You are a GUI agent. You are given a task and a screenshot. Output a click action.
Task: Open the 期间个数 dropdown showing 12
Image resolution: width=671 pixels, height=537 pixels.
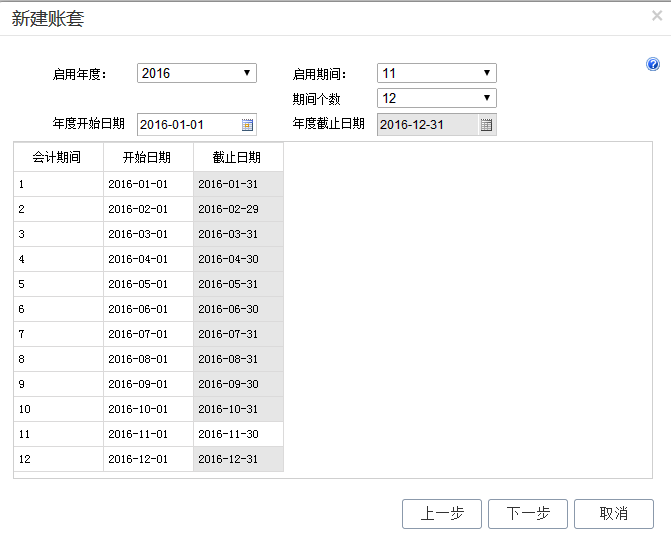tap(436, 98)
